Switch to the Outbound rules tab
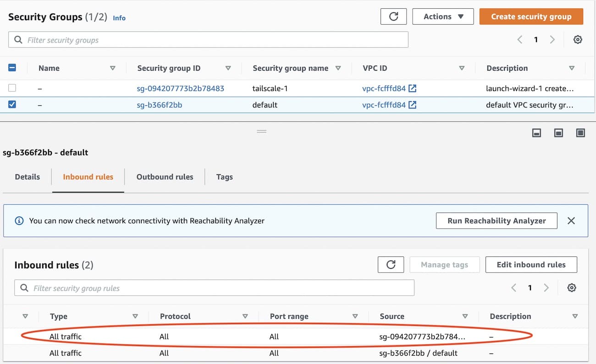This screenshot has height=364, width=596. point(165,177)
